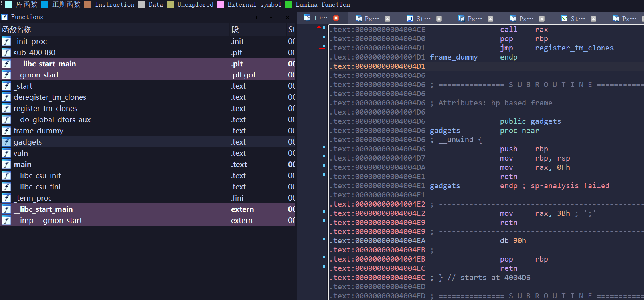Close the ID view tab
This screenshot has width=644, height=300.
tap(336, 18)
